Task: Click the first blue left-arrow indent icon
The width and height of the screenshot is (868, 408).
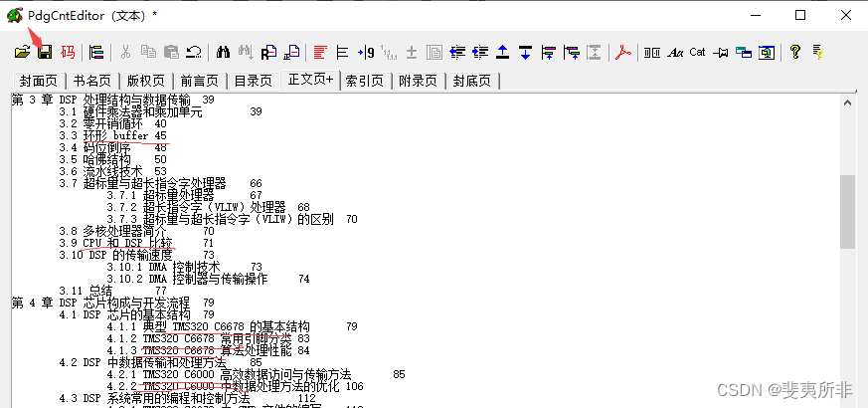Action: 457,52
